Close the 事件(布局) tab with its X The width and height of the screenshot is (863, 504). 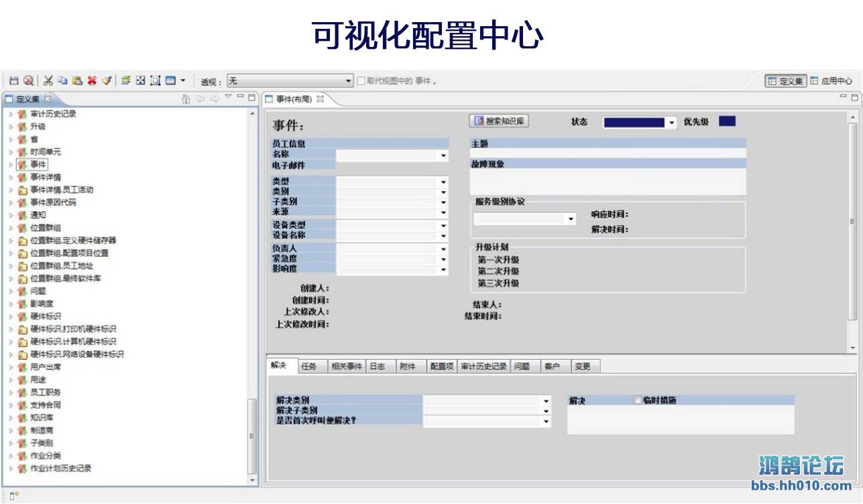pos(320,99)
